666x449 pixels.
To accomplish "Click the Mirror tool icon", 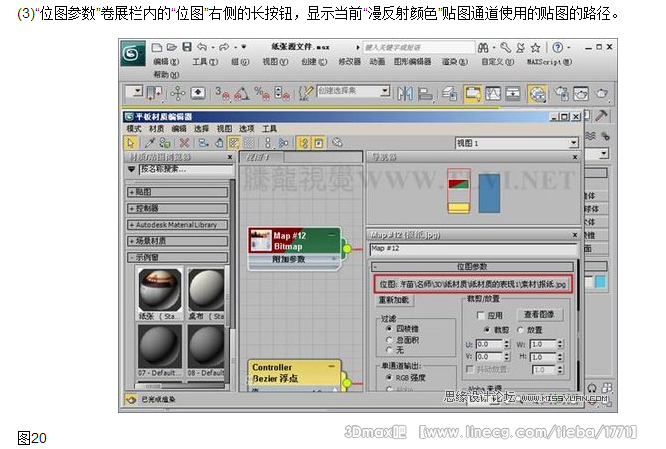I will click(405, 93).
